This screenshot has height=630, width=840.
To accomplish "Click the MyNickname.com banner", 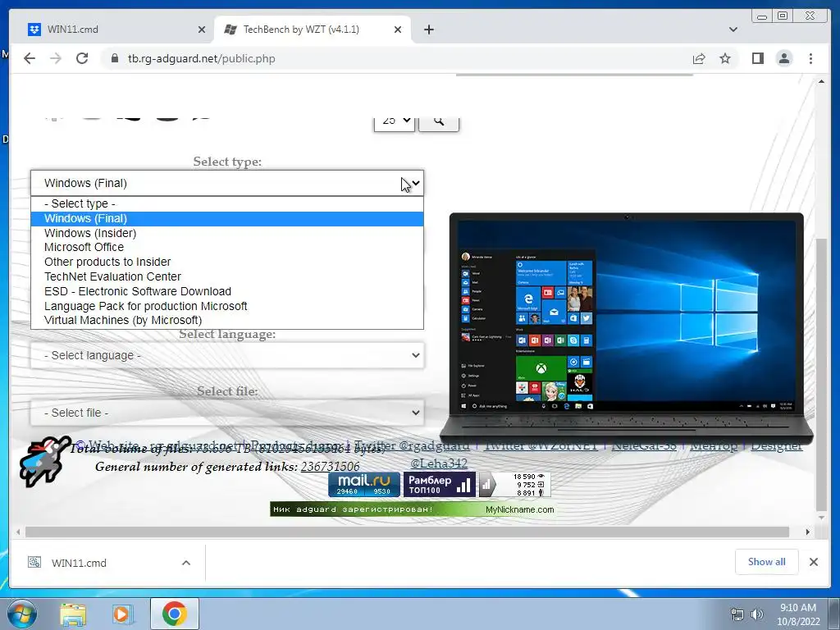I will click(412, 509).
